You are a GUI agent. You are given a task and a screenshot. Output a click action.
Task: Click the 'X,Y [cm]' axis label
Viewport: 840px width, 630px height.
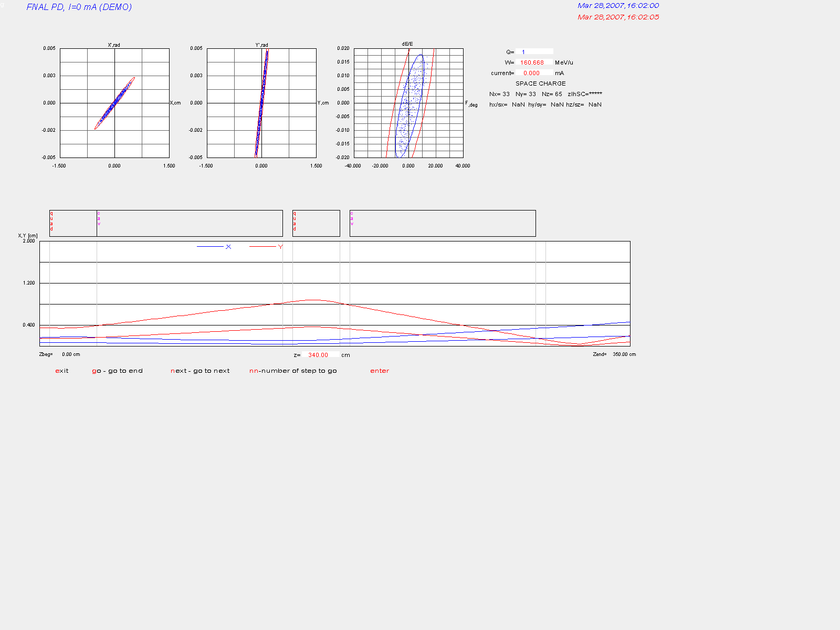click(28, 236)
